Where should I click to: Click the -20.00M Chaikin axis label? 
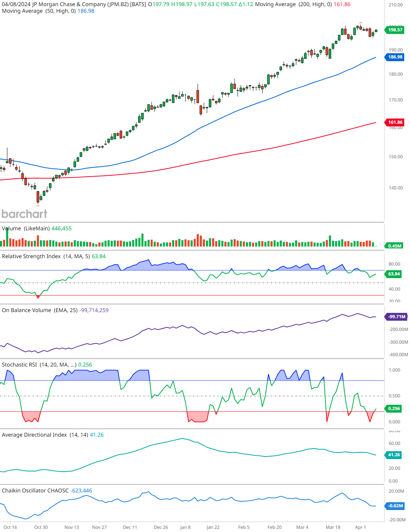coord(397,520)
